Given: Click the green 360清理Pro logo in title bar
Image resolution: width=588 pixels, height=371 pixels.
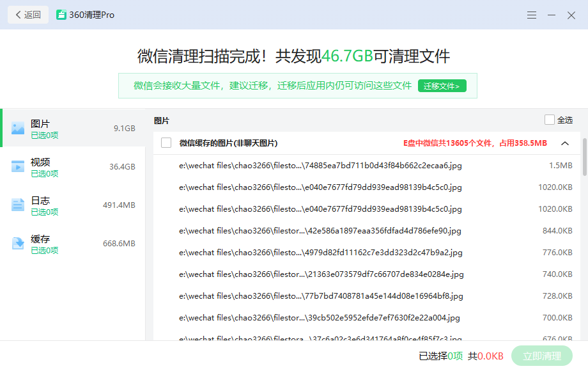Looking at the screenshot, I should [x=61, y=14].
